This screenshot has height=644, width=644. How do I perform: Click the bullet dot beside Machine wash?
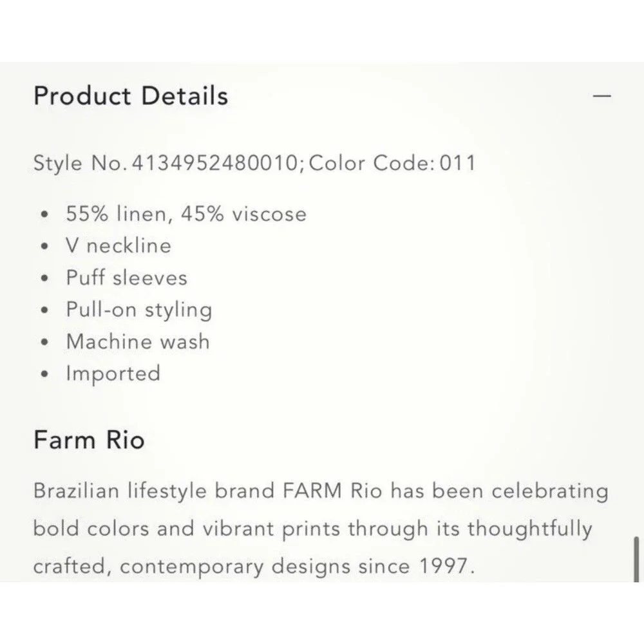tap(45, 342)
